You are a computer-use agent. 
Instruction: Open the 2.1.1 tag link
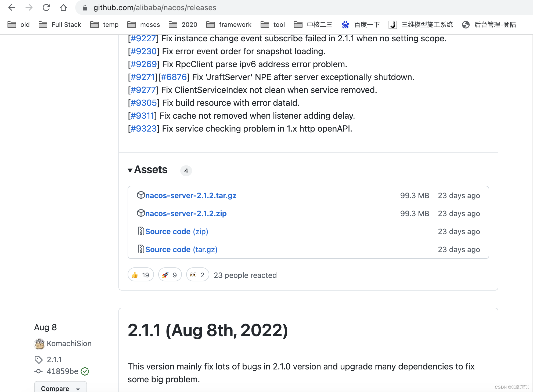(54, 360)
